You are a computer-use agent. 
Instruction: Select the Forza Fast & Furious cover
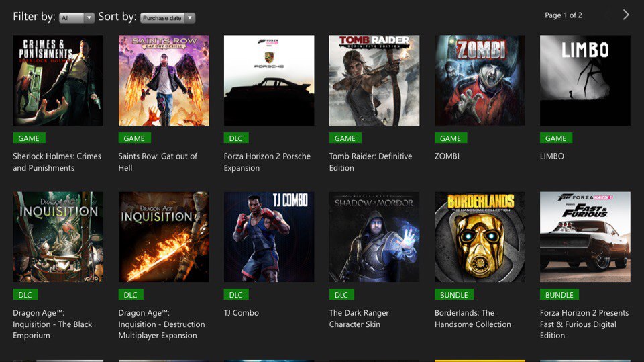(x=585, y=237)
